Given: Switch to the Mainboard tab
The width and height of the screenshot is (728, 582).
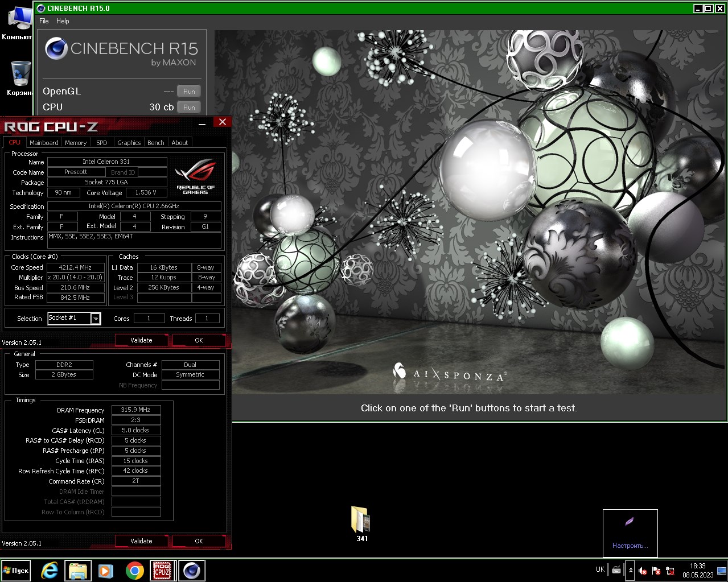Looking at the screenshot, I should click(44, 143).
